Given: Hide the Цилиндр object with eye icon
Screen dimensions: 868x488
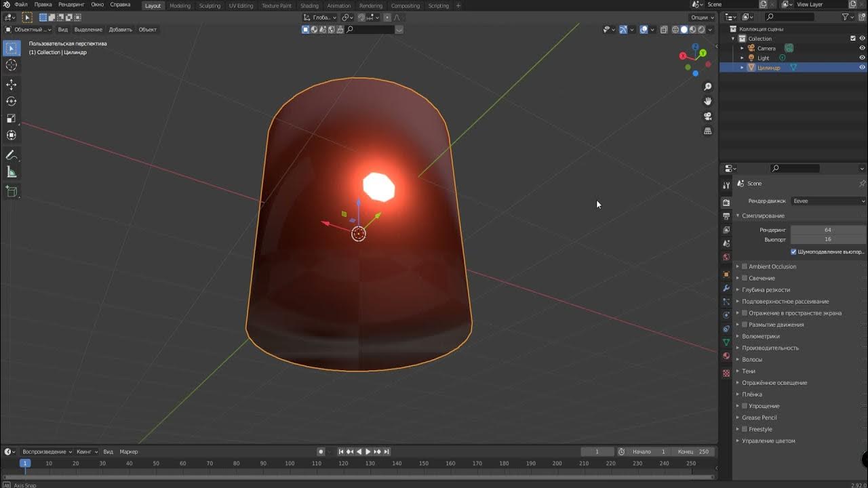Looking at the screenshot, I should click(x=862, y=67).
